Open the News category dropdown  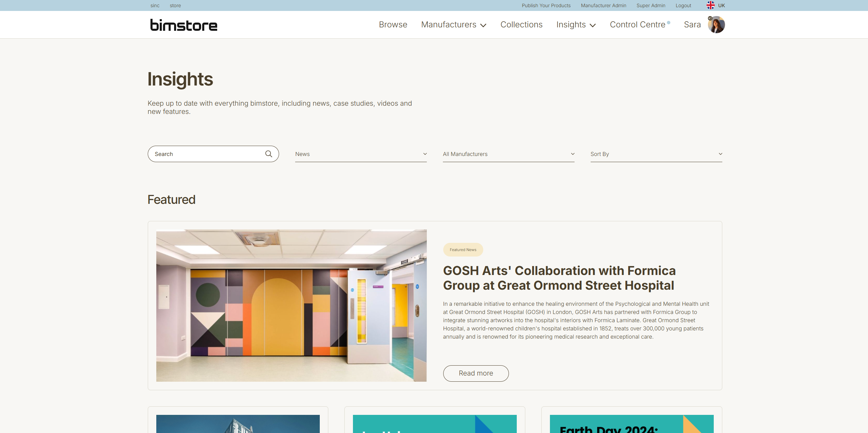click(x=361, y=154)
